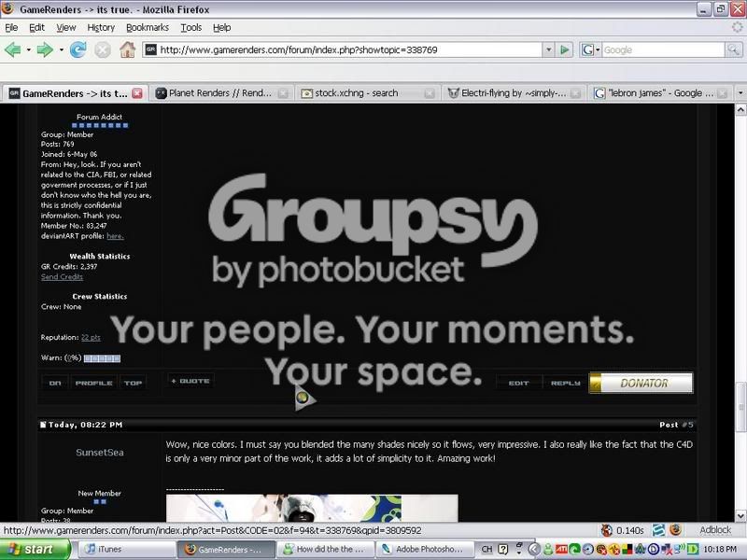Click the SunsetSea username

pyautogui.click(x=100, y=453)
